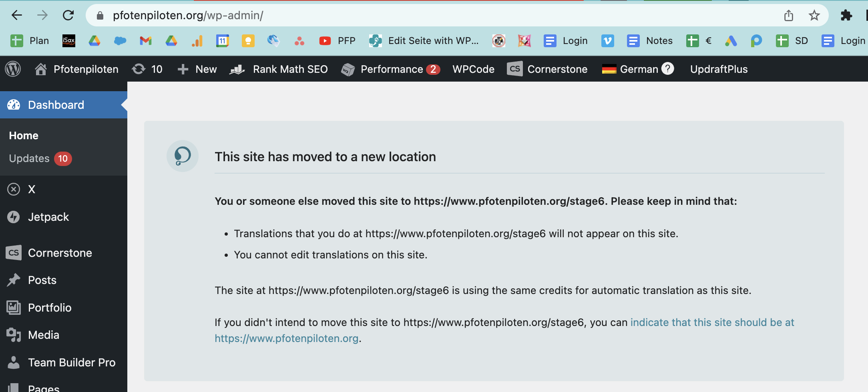Open the Notes bookmark

coord(649,41)
